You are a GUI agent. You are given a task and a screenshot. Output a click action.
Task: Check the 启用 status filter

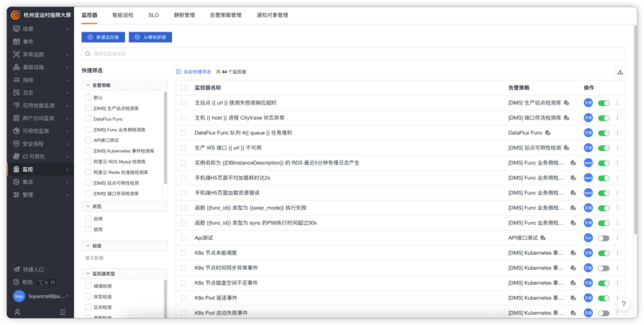coord(88,219)
